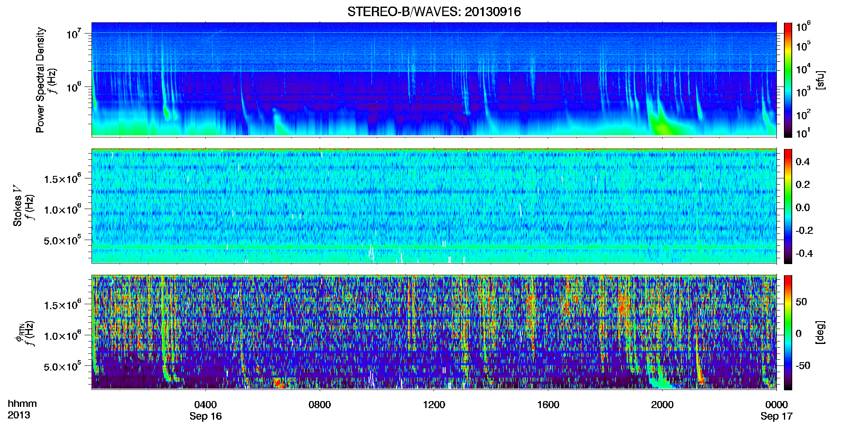Click the "1600" time axis label
This screenshot has width=868, height=447.
[x=548, y=405]
